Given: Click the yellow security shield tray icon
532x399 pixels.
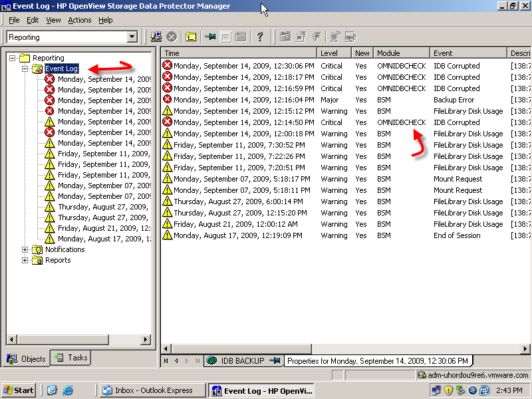Looking at the screenshot, I should [x=448, y=390].
